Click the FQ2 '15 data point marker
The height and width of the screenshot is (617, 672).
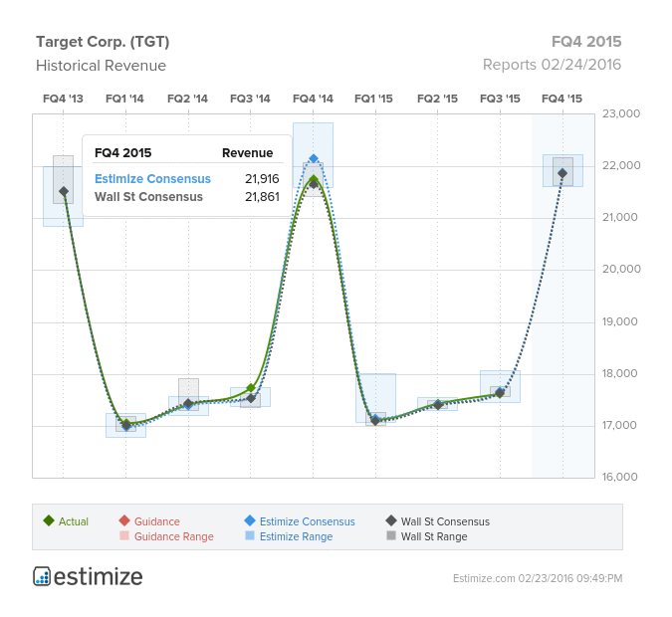[438, 404]
